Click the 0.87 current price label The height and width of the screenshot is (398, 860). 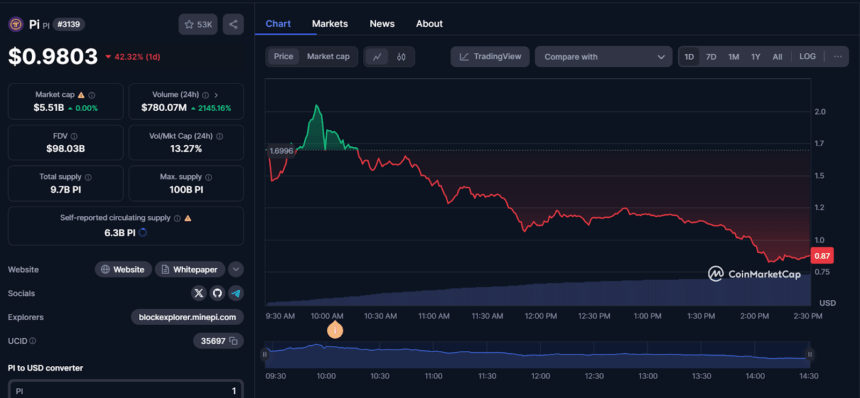[x=822, y=255]
